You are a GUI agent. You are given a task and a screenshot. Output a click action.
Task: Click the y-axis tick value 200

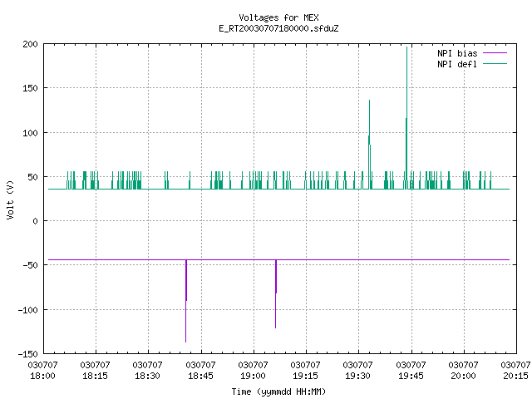30,44
